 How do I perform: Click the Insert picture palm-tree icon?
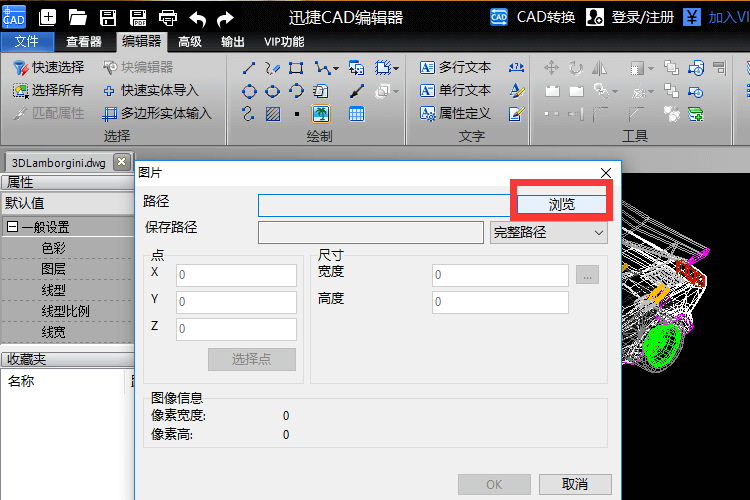coord(321,114)
